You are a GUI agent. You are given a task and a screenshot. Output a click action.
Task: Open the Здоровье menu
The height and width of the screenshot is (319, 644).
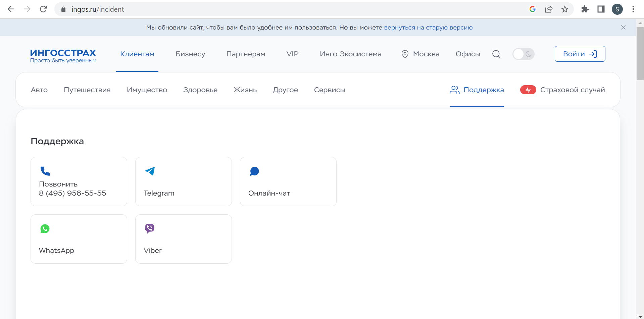200,90
